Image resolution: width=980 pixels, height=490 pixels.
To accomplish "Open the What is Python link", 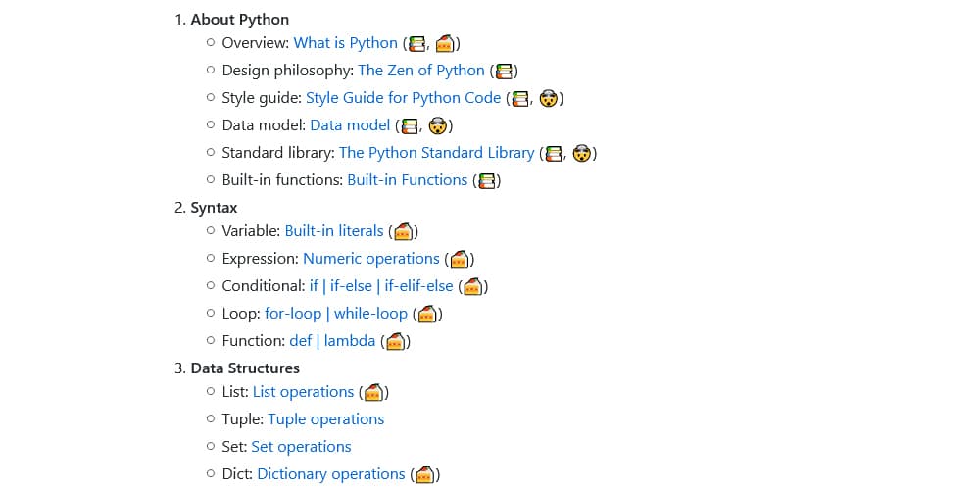I will pyautogui.click(x=346, y=43).
